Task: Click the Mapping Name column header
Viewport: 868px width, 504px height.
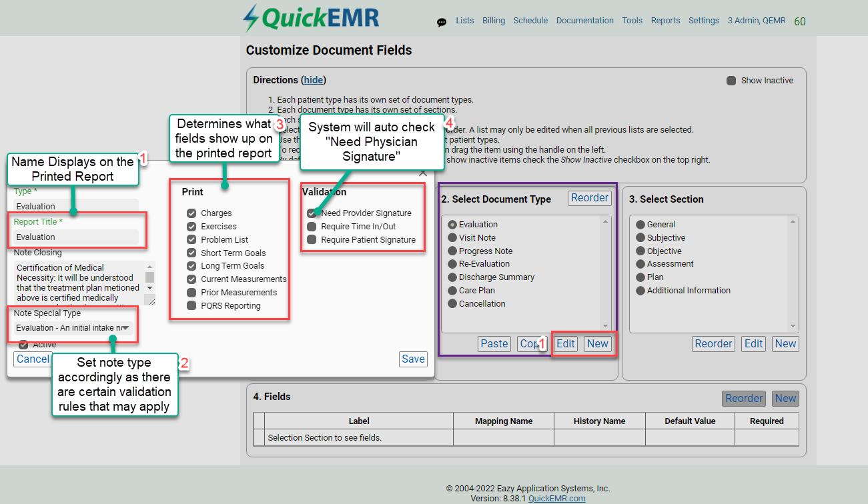Action: (x=504, y=421)
